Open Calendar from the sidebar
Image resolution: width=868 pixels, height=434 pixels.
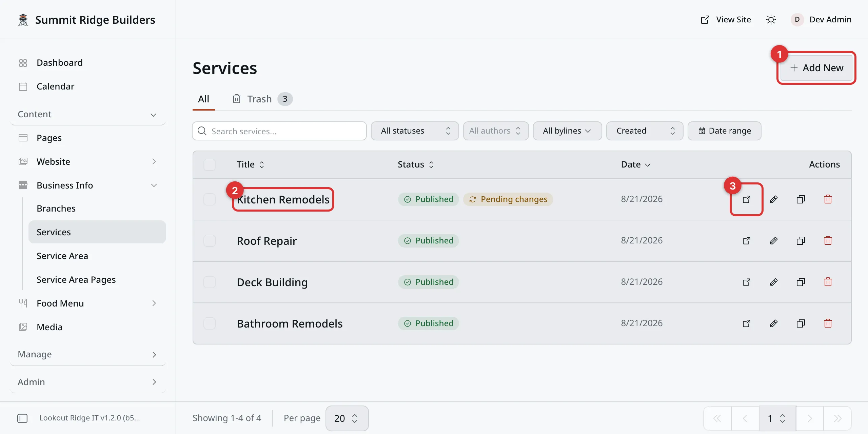88,87
